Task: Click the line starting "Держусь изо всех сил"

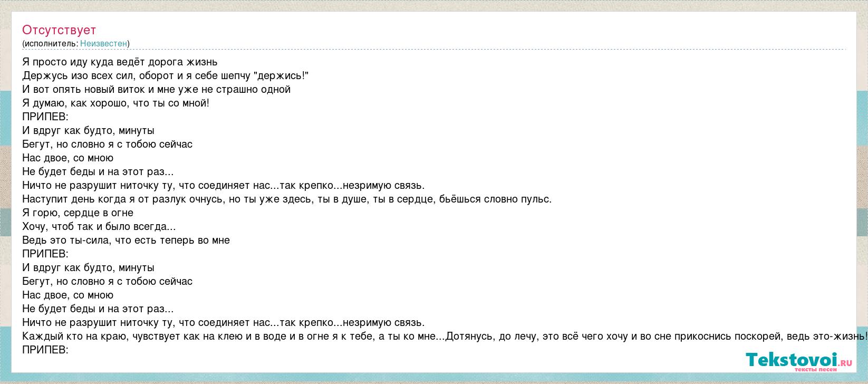Action: (166, 76)
